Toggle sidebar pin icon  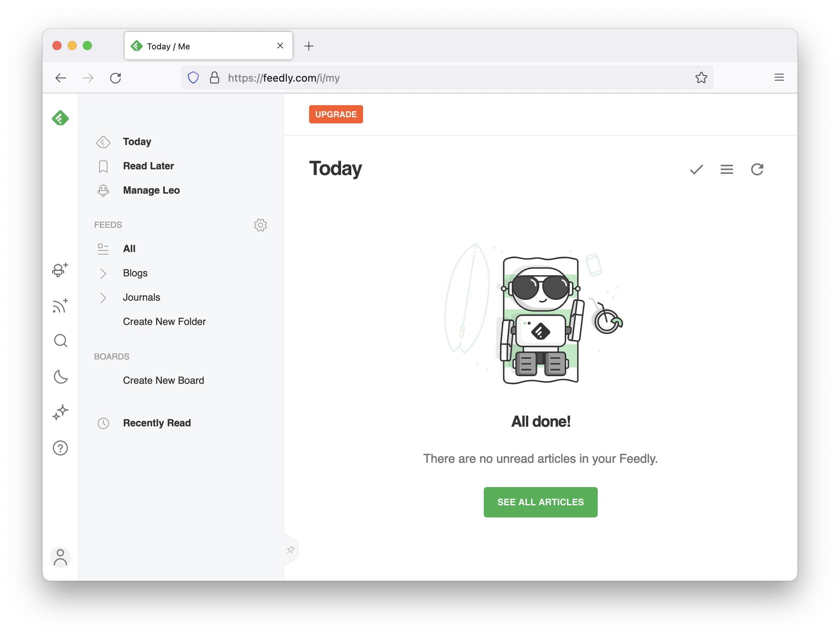(x=291, y=550)
